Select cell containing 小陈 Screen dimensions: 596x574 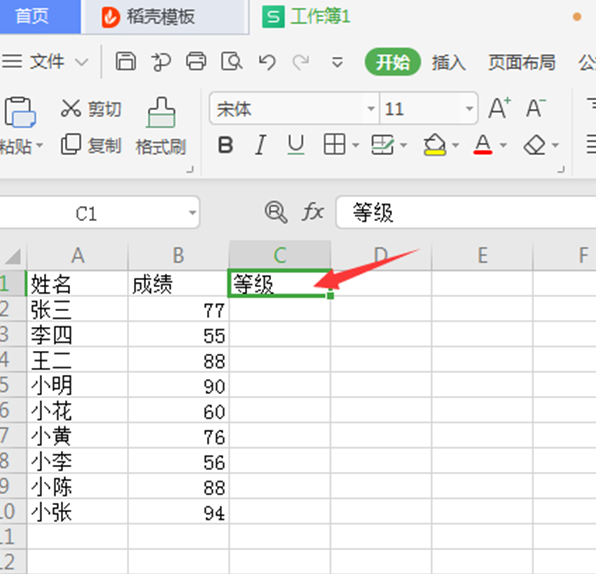78,487
